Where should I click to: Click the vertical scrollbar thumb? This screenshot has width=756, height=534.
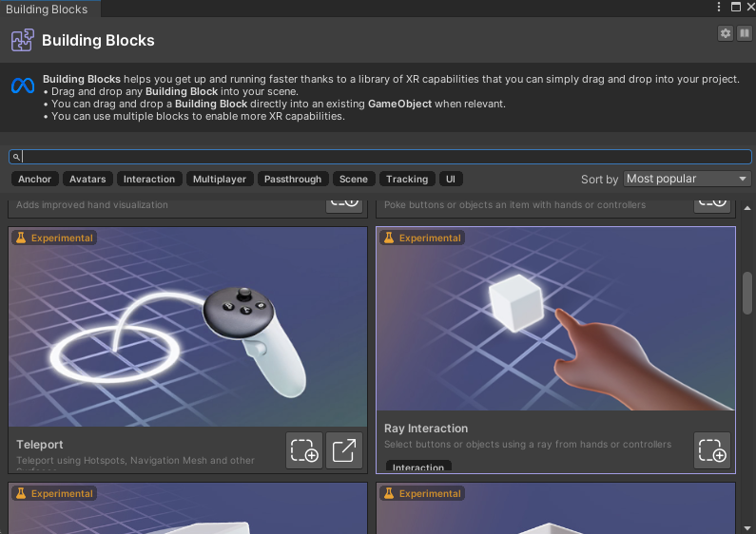coord(746,293)
